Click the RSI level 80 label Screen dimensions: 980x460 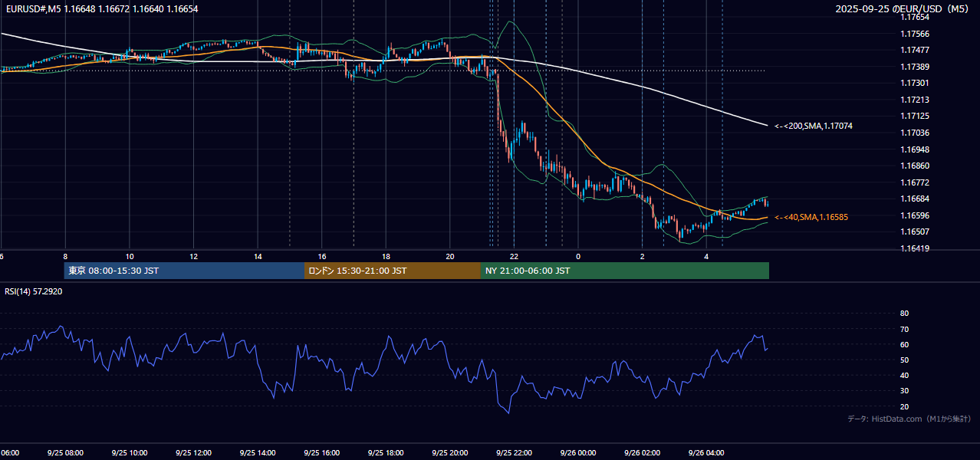click(x=904, y=314)
